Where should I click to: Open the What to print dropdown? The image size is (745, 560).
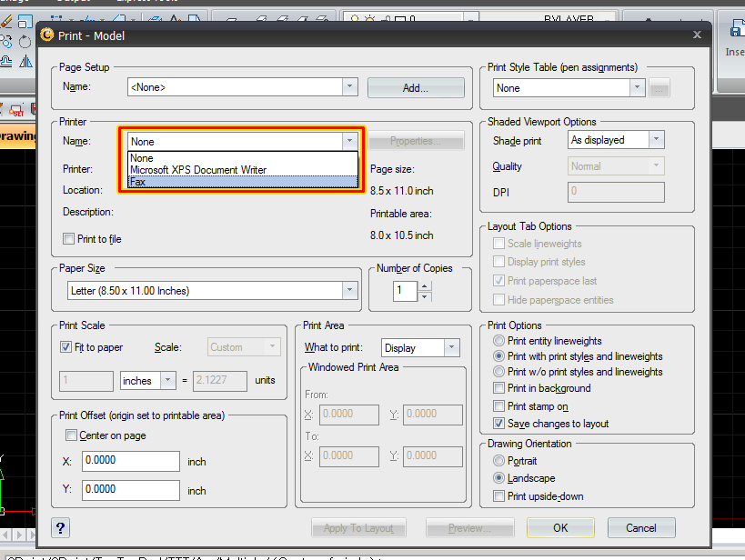coord(451,348)
